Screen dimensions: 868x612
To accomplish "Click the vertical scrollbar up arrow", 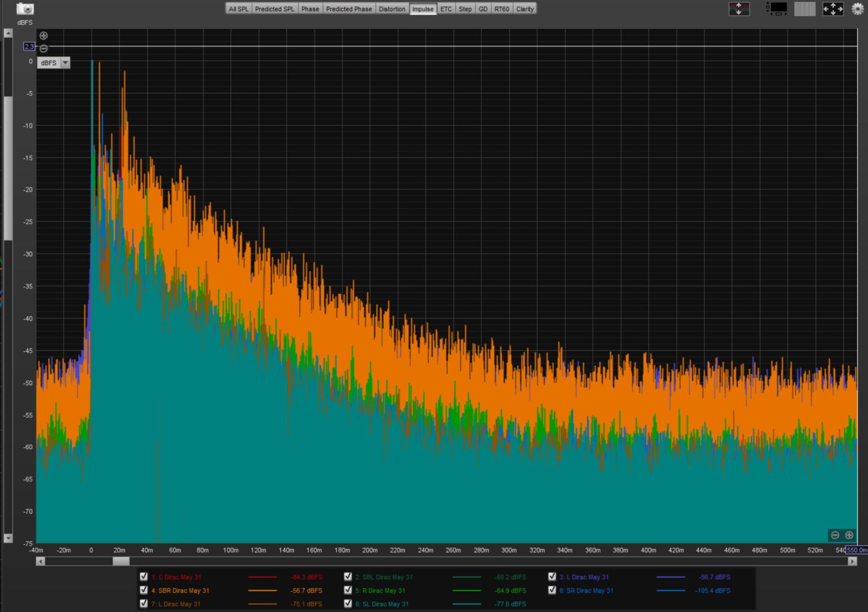I will point(8,33).
